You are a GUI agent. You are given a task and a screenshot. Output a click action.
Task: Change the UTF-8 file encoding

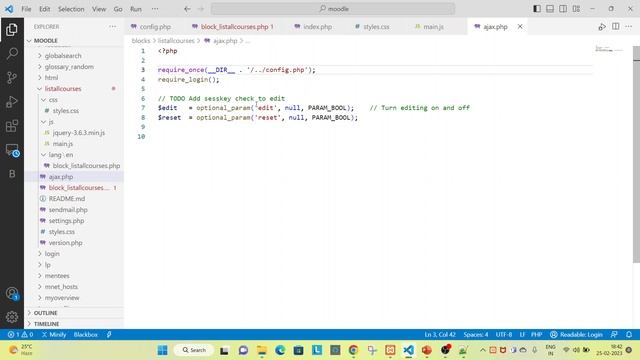[504, 335]
